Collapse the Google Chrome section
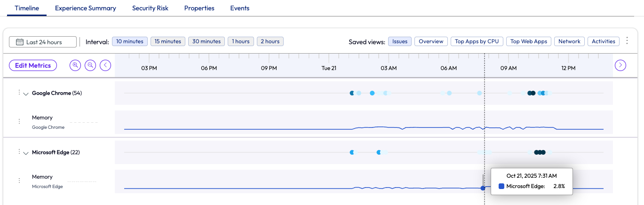The height and width of the screenshot is (205, 644). point(26,94)
